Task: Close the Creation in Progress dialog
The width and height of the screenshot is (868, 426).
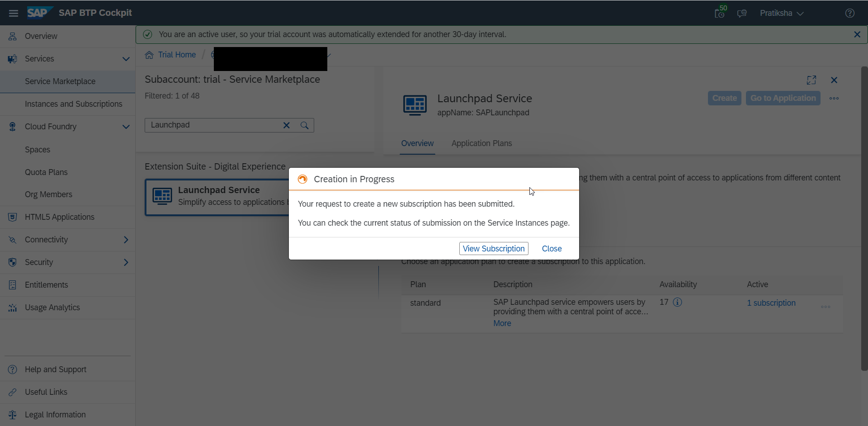Action: 552,249
